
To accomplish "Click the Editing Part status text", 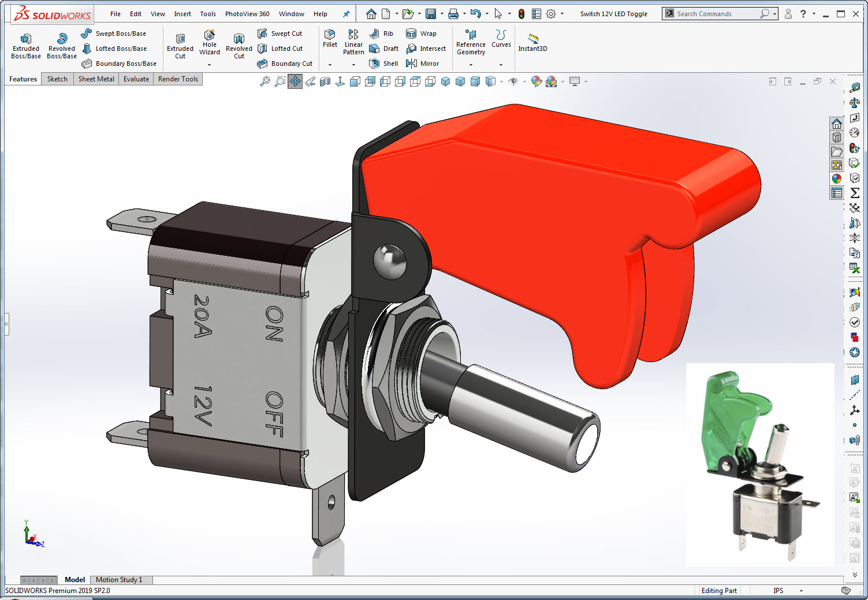I will pyautogui.click(x=719, y=591).
